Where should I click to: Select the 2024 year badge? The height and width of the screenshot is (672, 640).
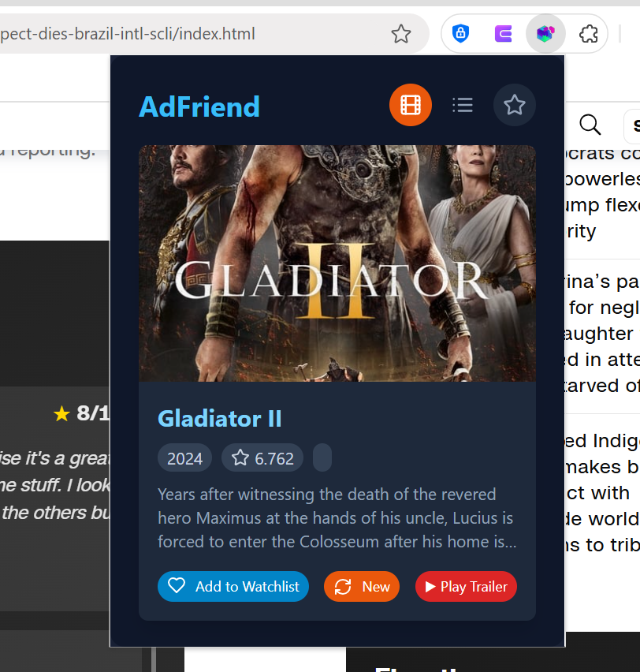184,458
